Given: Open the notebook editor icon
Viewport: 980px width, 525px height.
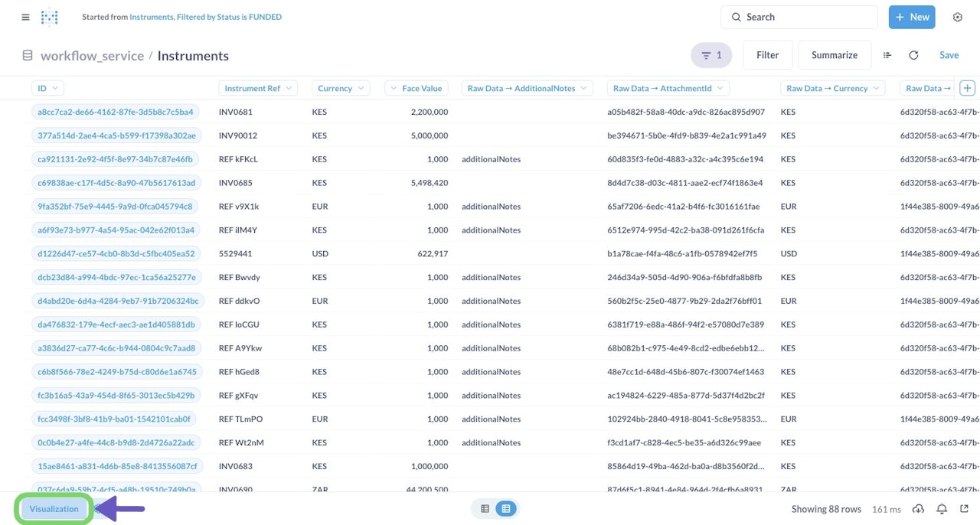Looking at the screenshot, I should click(887, 55).
